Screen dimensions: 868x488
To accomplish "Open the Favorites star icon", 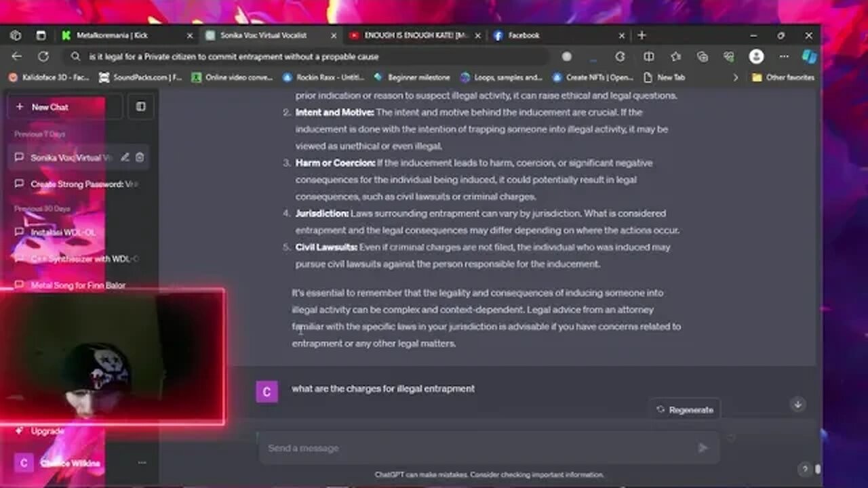I will coord(675,57).
